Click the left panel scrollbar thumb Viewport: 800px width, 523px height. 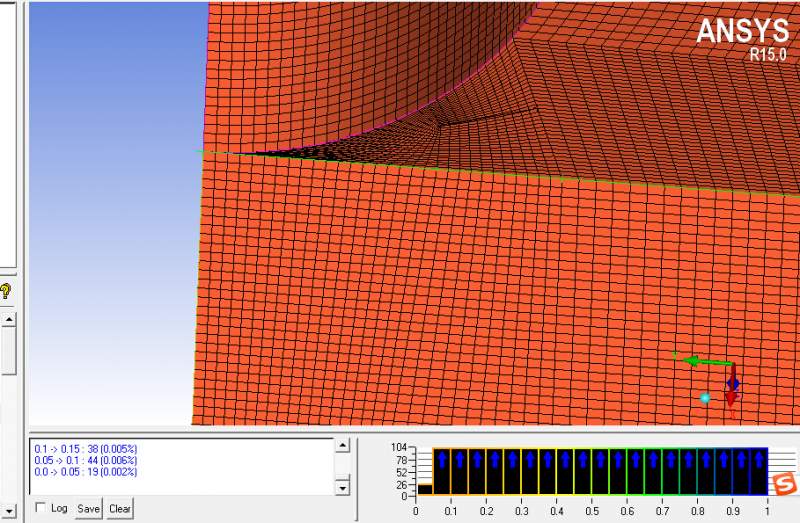click(9, 350)
